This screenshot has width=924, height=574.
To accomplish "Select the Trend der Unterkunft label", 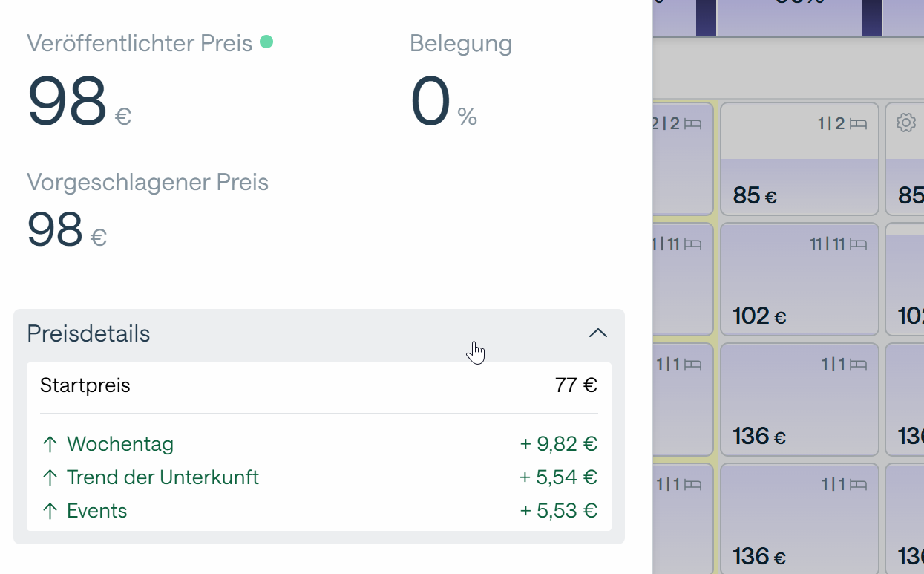I will (x=163, y=477).
